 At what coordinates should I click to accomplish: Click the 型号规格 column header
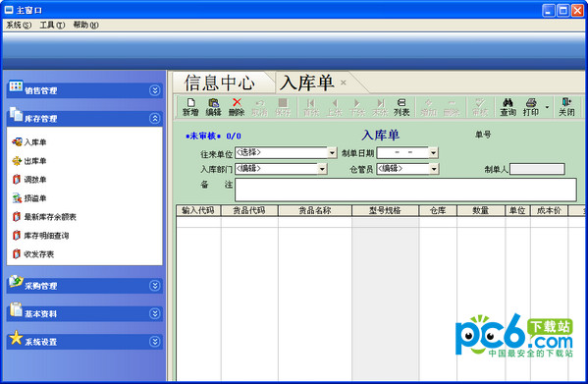(385, 210)
